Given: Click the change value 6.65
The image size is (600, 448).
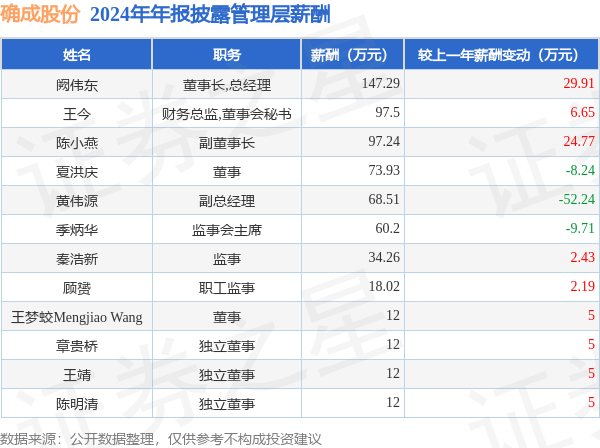Looking at the screenshot, I should coord(582,112).
